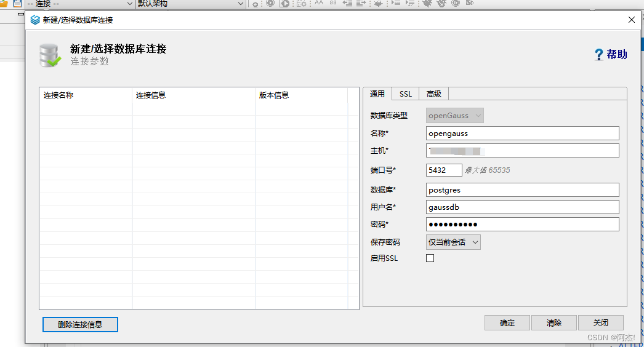
Task: Click the 连接名称 column header
Action: tap(86, 95)
